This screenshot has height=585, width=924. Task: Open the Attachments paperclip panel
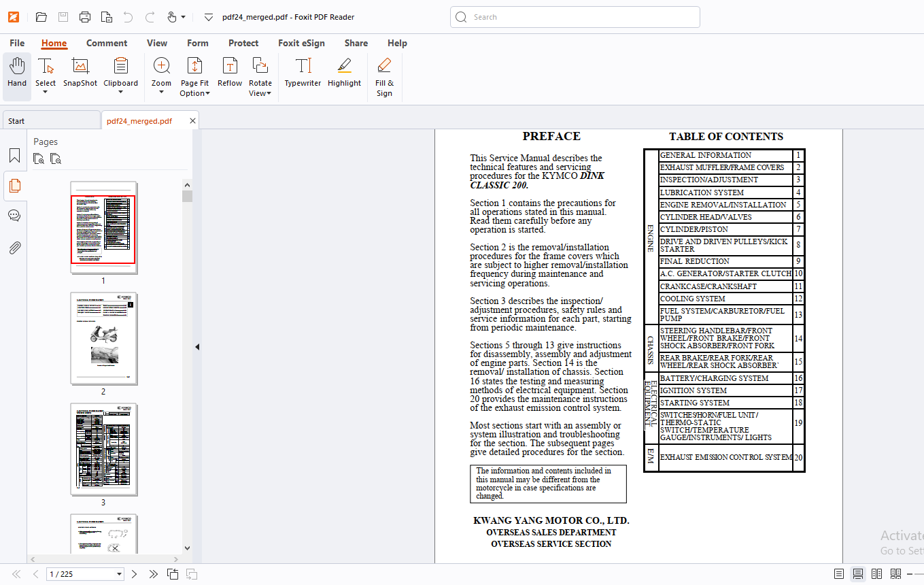14,248
